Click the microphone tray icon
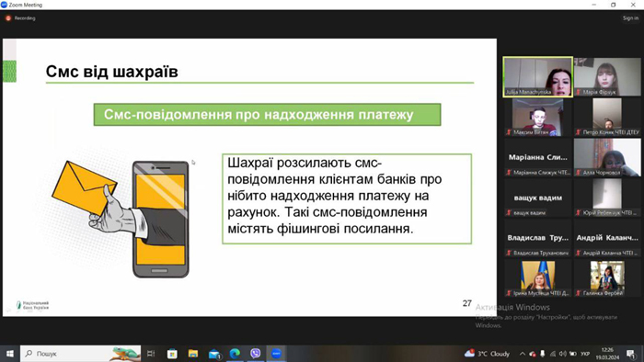This screenshot has height=362, width=644. point(542,354)
